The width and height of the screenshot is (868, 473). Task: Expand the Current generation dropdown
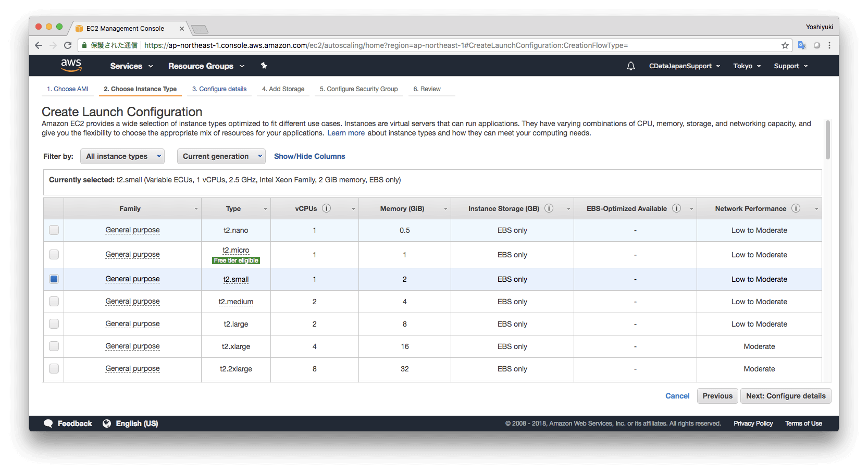coord(221,156)
